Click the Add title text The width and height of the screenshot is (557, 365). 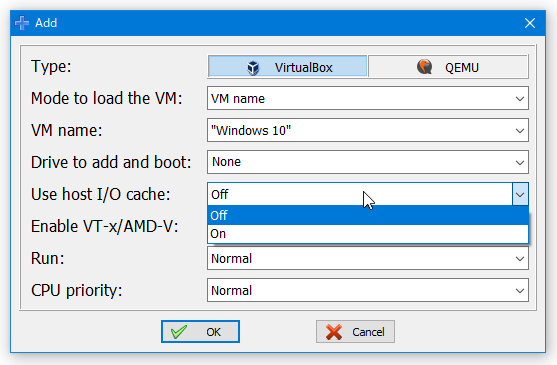(46, 23)
